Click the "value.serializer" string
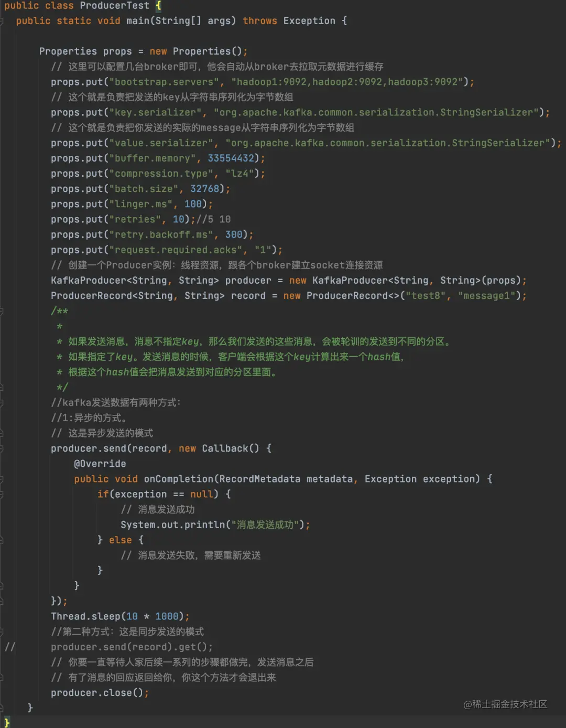The image size is (566, 728). coord(161,143)
